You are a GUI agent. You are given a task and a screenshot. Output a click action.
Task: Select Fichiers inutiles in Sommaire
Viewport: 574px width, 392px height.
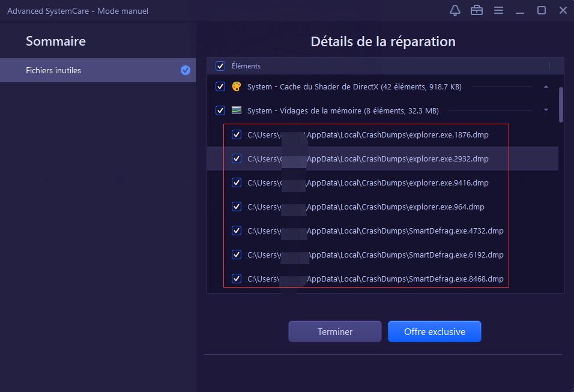click(x=98, y=70)
